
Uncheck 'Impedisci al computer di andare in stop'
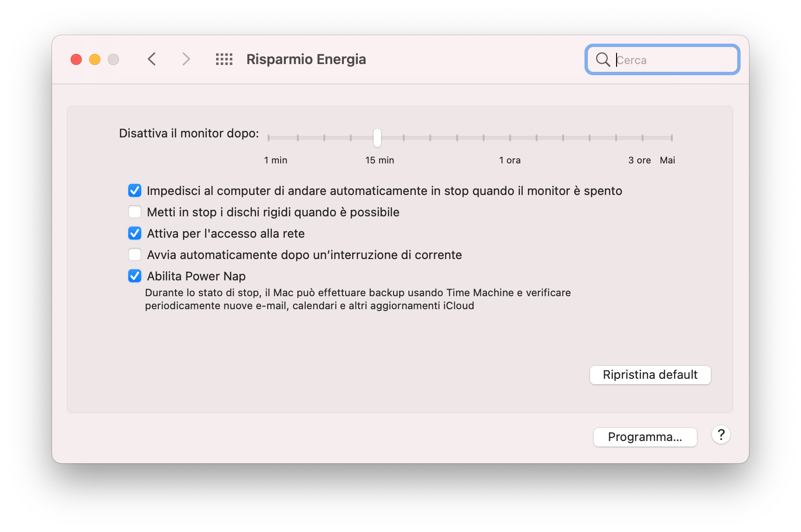pyautogui.click(x=135, y=191)
